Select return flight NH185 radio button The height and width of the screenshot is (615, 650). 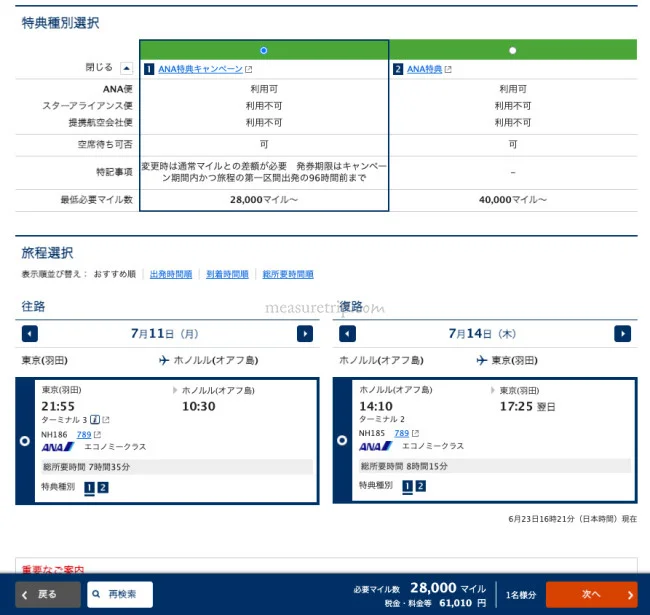[342, 440]
